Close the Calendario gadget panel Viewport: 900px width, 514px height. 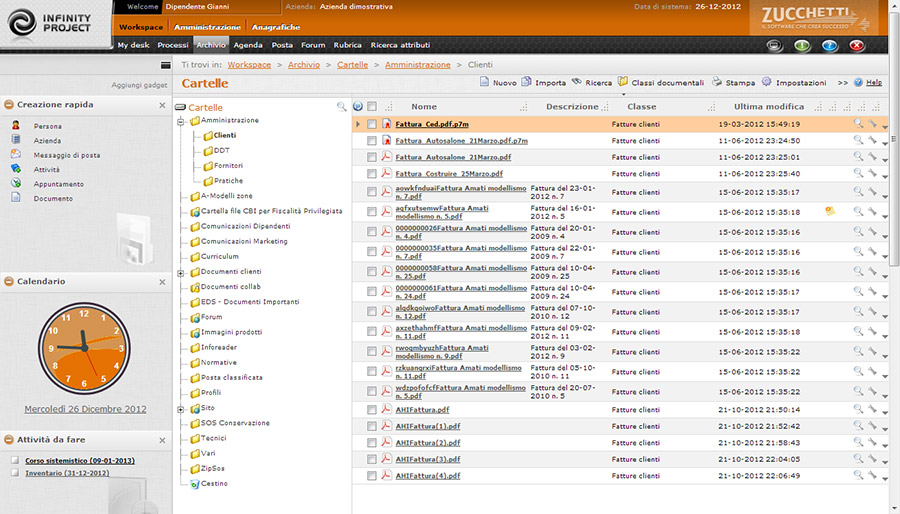click(x=162, y=282)
